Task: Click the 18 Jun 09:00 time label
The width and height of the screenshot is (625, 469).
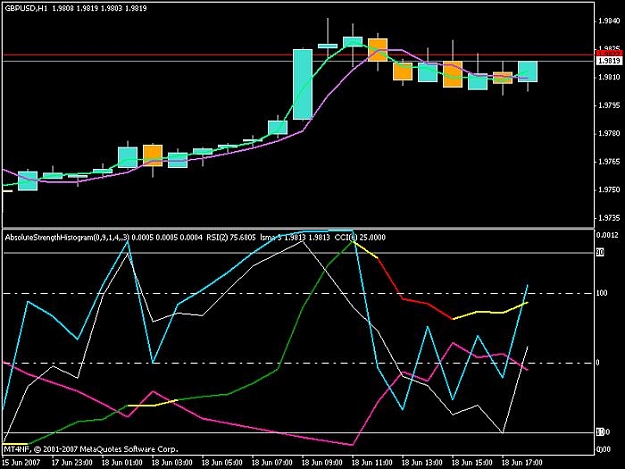Action: 322,463
